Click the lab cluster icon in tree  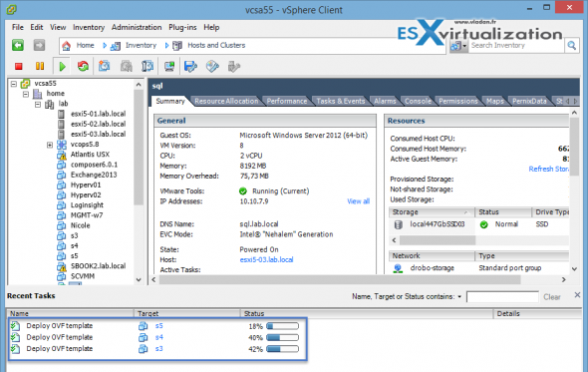[x=50, y=104]
